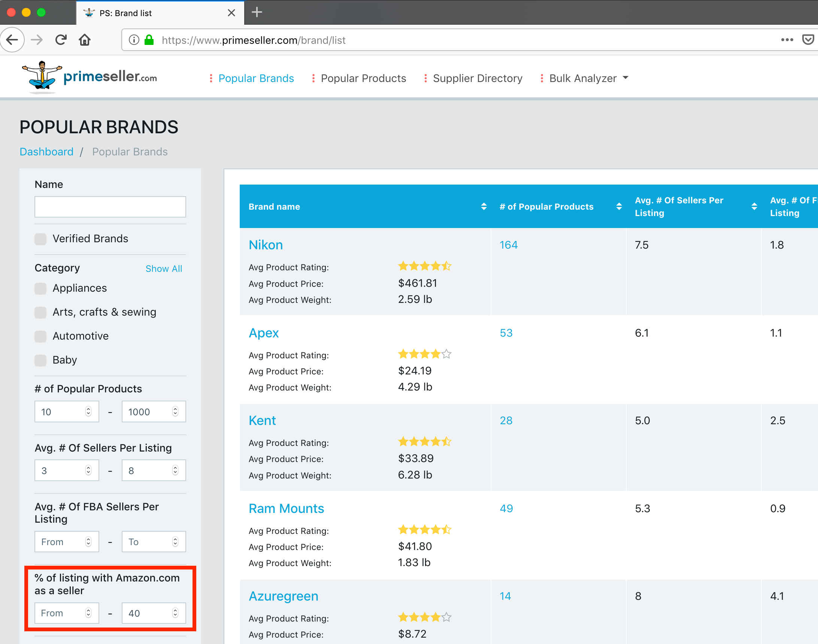The image size is (818, 644).
Task: Toggle the Verified Brands checkbox
Action: pos(40,239)
